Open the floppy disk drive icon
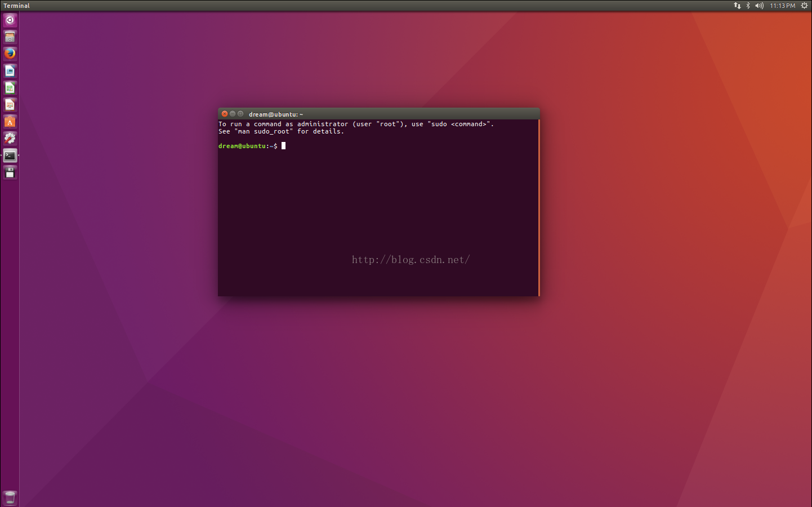The image size is (812, 507). [10, 172]
